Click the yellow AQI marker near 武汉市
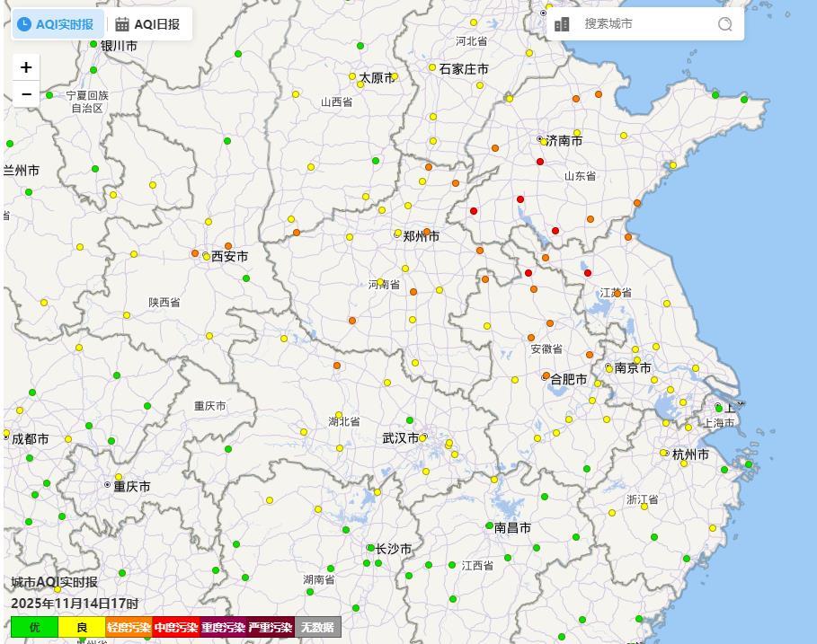 click(422, 438)
